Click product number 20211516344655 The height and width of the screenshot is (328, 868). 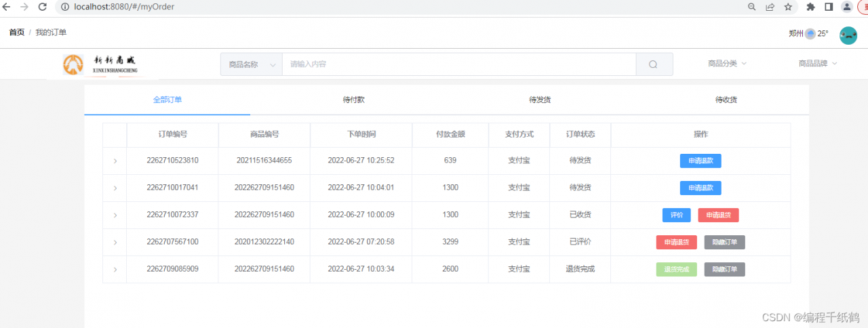(264, 161)
